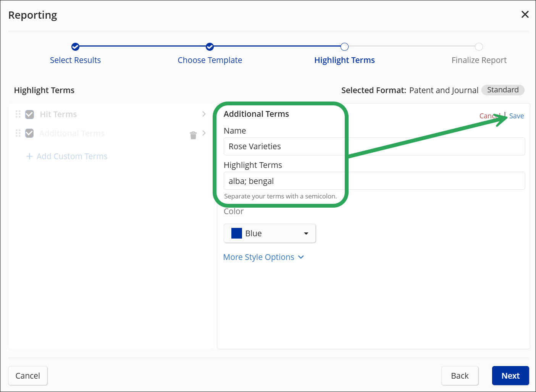Save the Additional Terms changes
Screen dimensions: 536x392
516,116
